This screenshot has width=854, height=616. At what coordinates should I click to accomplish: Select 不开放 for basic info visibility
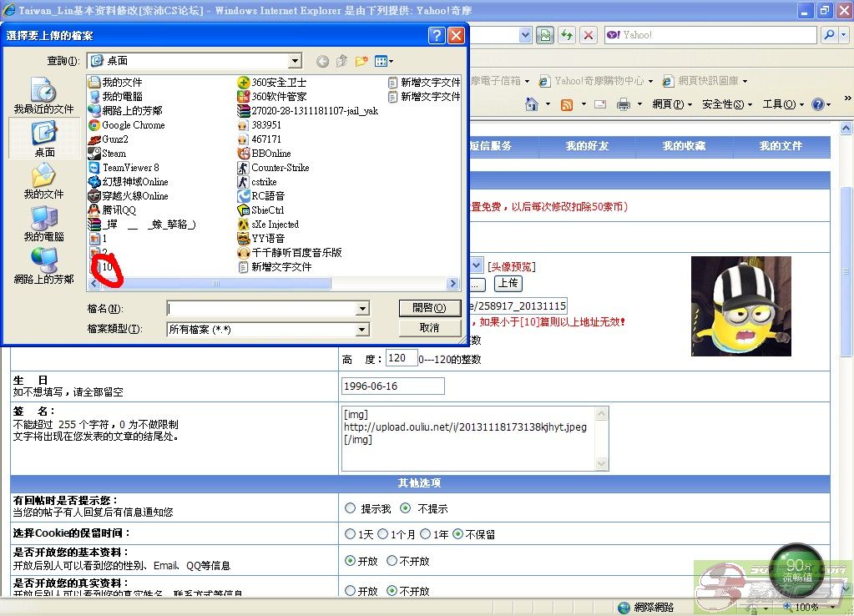(392, 561)
